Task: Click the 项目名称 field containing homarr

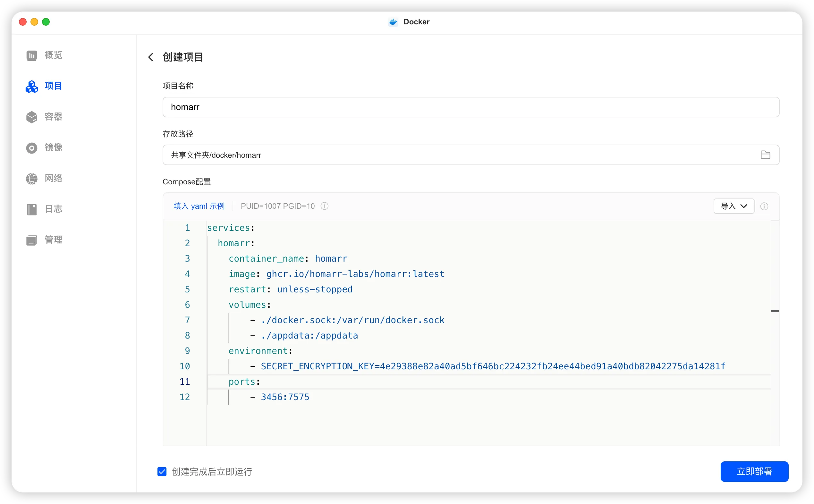Action: (x=471, y=107)
